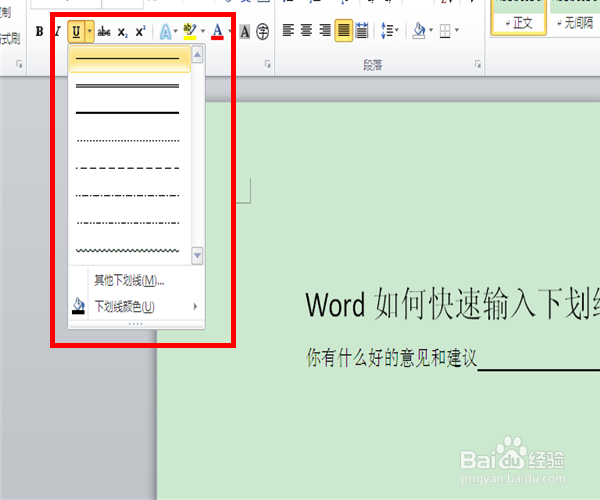Open enclosed character icon
600x500 pixels.
click(x=262, y=32)
